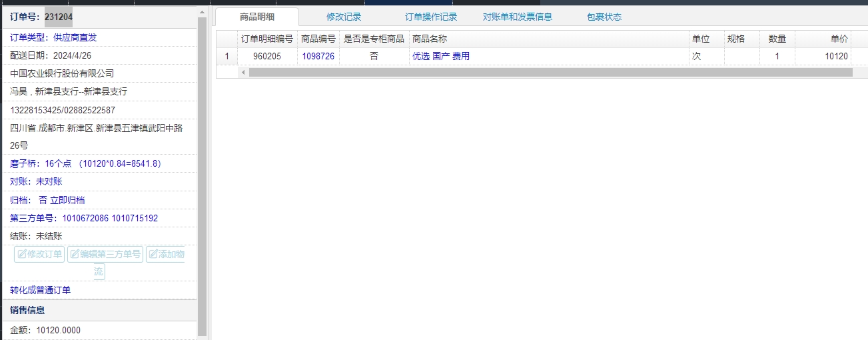Open the 对账单和发票信息 tab
The height and width of the screenshot is (340, 868).
[518, 17]
